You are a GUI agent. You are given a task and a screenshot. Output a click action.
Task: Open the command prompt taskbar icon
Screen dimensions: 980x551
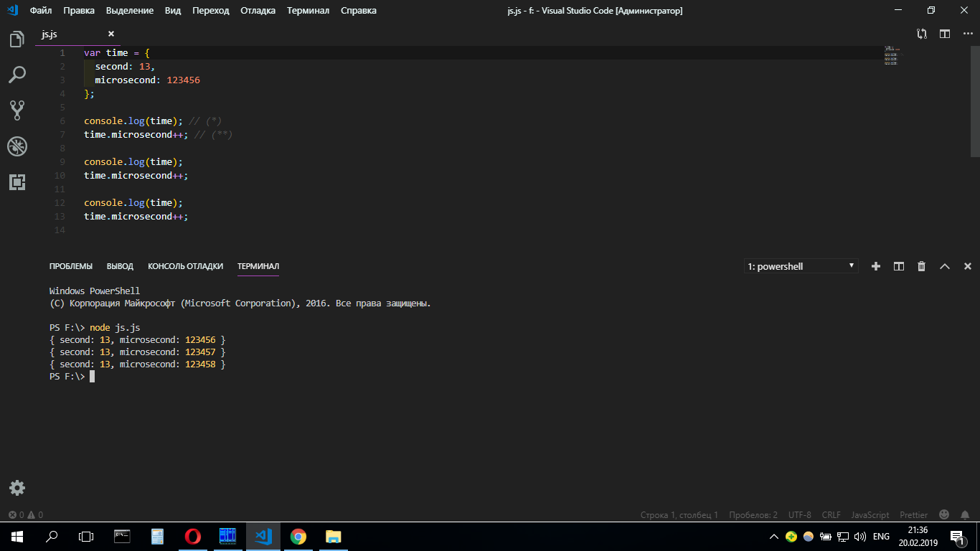pyautogui.click(x=123, y=537)
